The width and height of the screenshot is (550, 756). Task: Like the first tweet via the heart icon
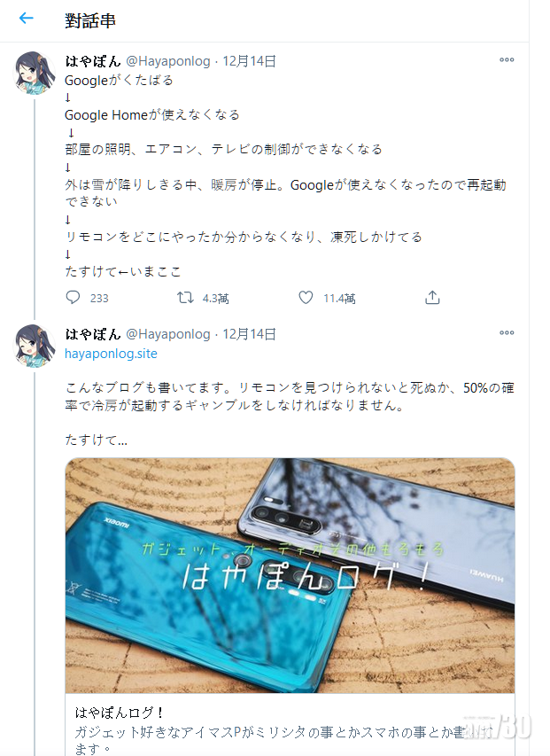306,298
